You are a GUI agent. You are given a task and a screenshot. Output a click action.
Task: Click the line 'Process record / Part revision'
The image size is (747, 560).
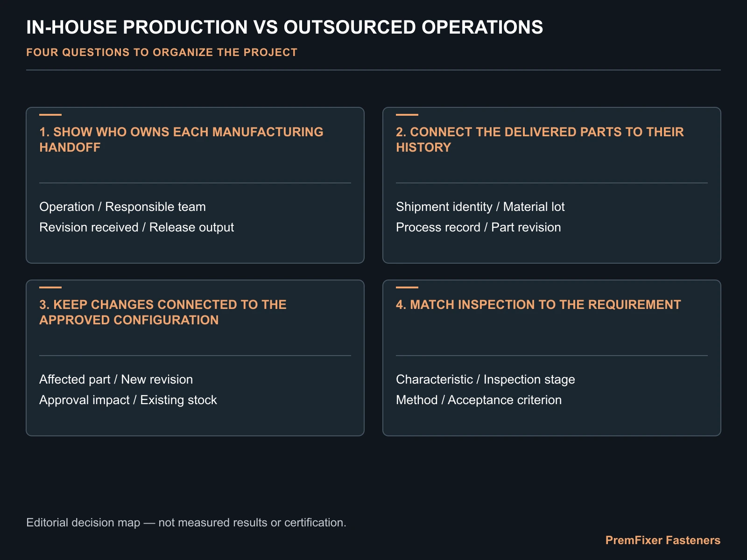(x=478, y=227)
